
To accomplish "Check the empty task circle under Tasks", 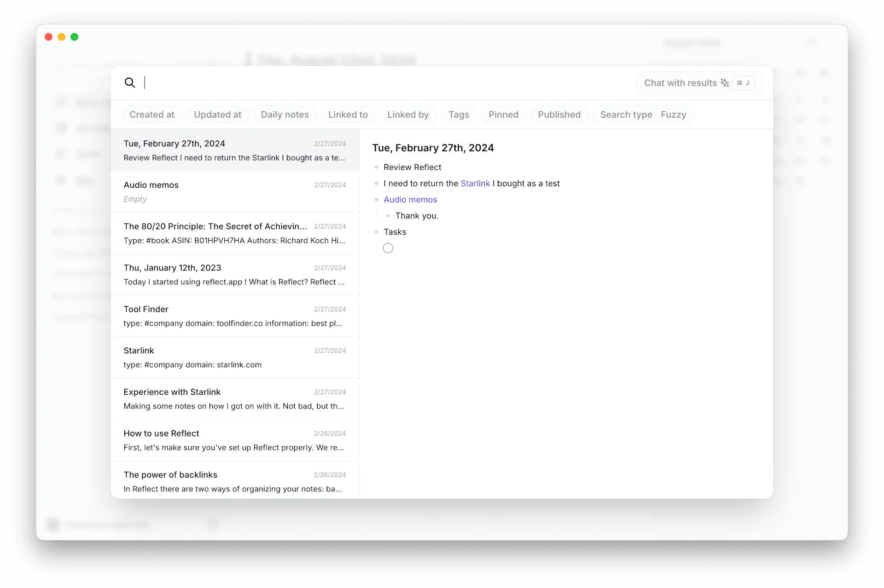I will point(388,248).
